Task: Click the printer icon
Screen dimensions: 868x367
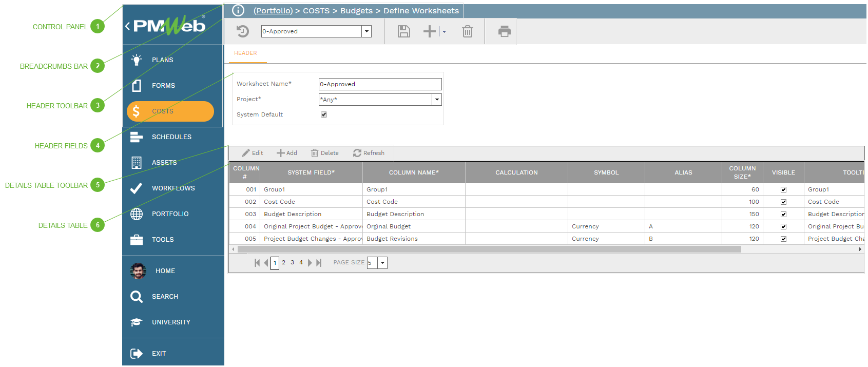Action: (504, 32)
